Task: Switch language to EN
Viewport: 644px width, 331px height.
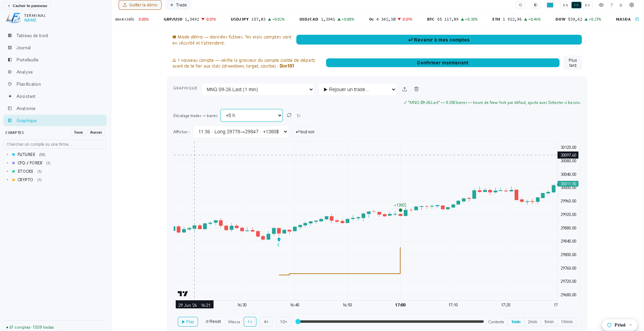Action: click(566, 5)
